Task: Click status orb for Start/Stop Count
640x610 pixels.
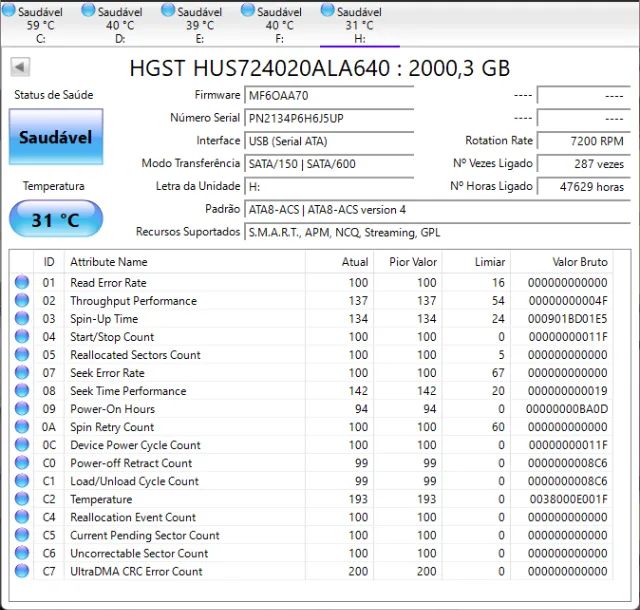Action: [22, 336]
